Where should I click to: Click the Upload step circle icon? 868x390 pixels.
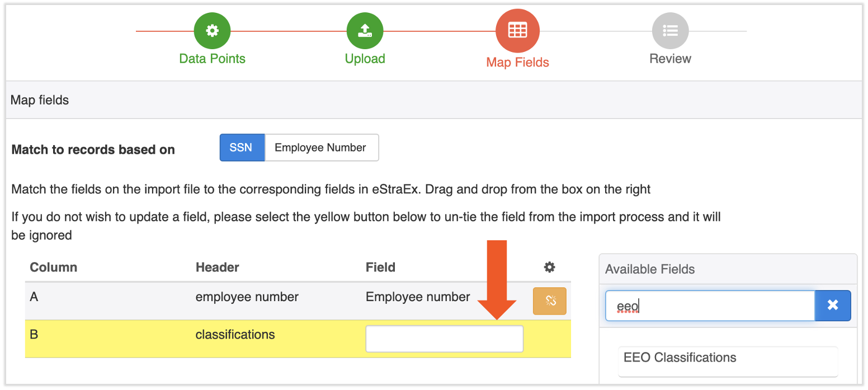(x=365, y=31)
